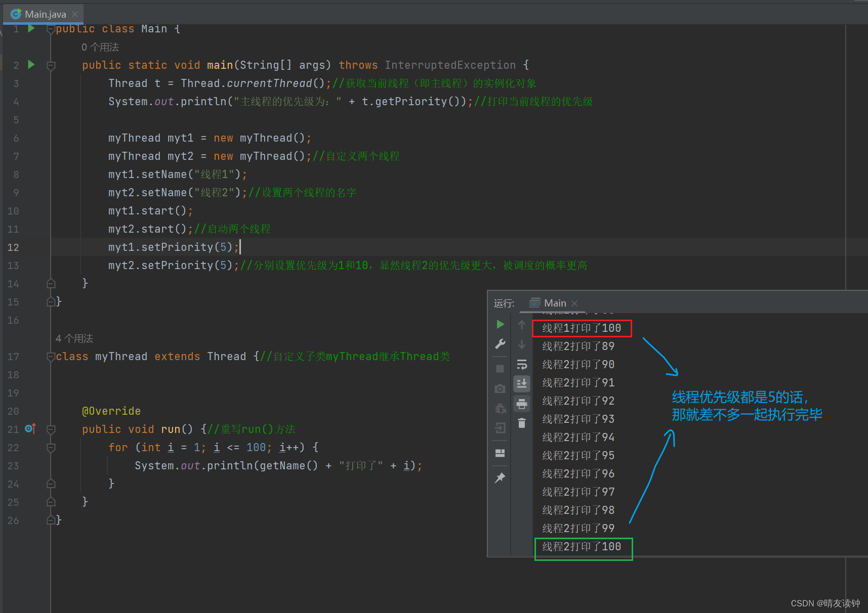Clear console output with trash icon
The width and height of the screenshot is (868, 613).
click(522, 423)
